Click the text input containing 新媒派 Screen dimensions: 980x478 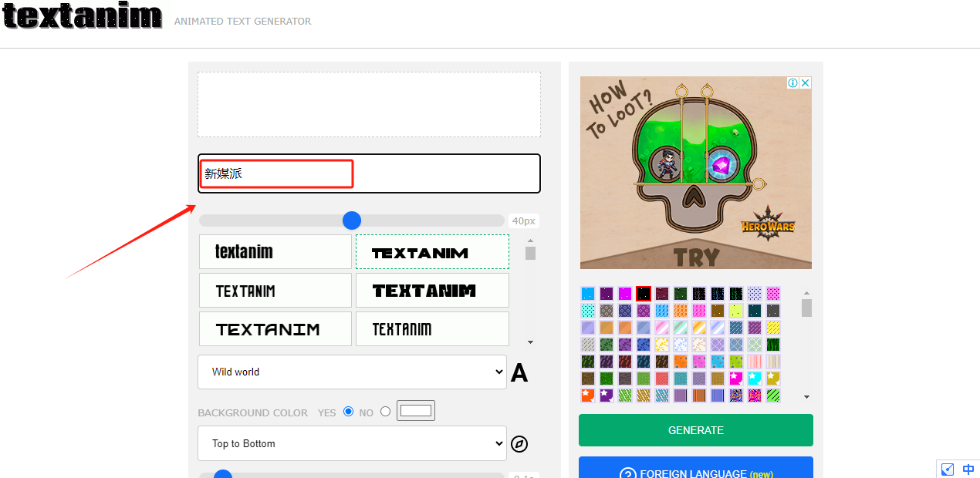(x=369, y=173)
